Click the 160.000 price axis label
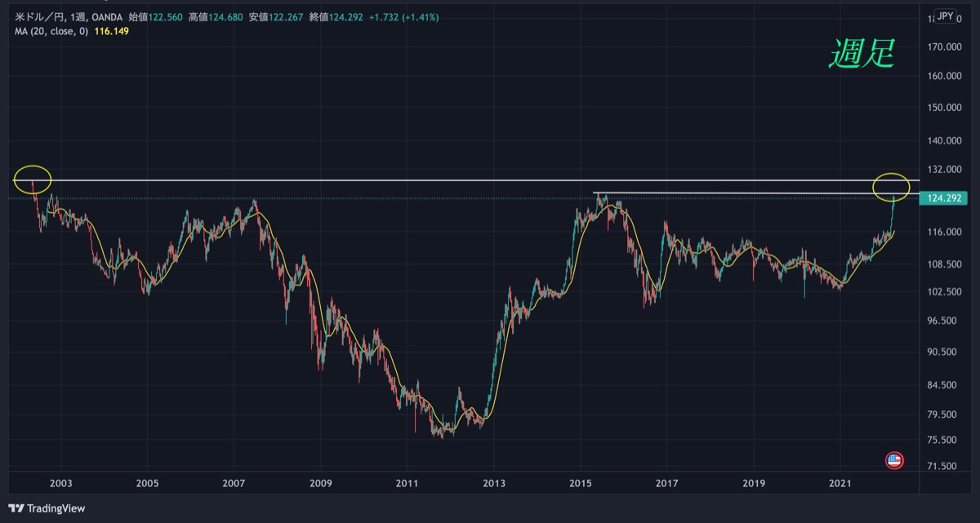Viewport: 980px width, 523px height. pyautogui.click(x=945, y=77)
